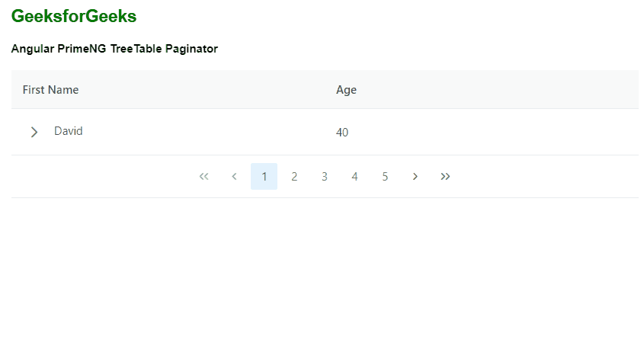Jump to last page with double-right arrow
Screen dimensions: 644x349
[446, 177]
